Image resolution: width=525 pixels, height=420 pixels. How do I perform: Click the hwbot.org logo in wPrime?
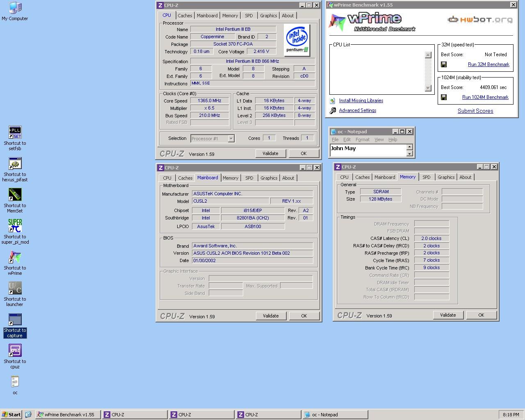tap(480, 19)
